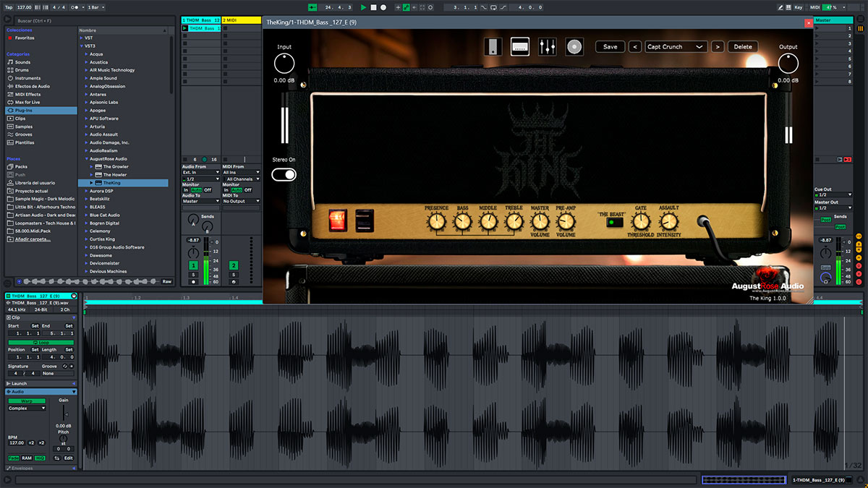Open the Capt Crunch preset dropdown
868x488 pixels.
pos(676,46)
